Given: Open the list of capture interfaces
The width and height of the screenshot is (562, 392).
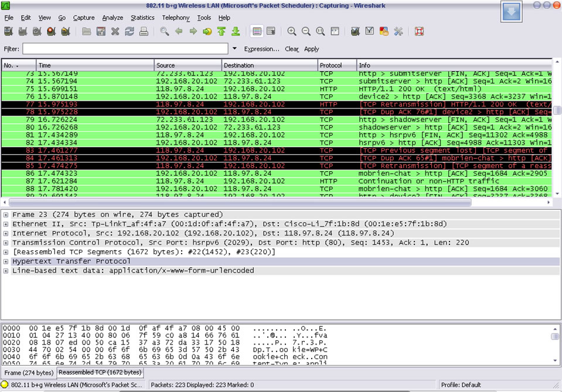Looking at the screenshot, I should [8, 32].
